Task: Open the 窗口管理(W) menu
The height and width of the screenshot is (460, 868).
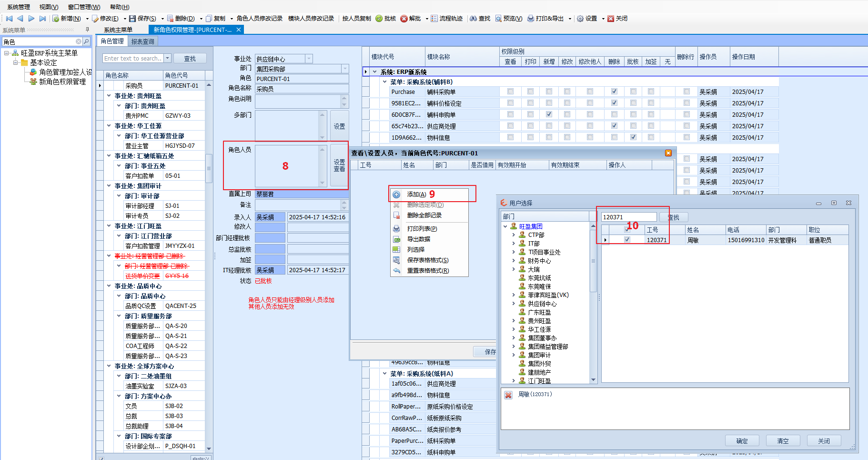Action: click(x=84, y=7)
